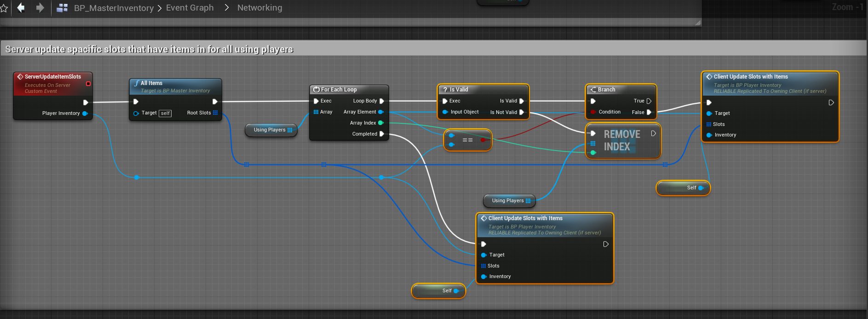
Task: Click the self Target field on All Items
Action: 165,113
